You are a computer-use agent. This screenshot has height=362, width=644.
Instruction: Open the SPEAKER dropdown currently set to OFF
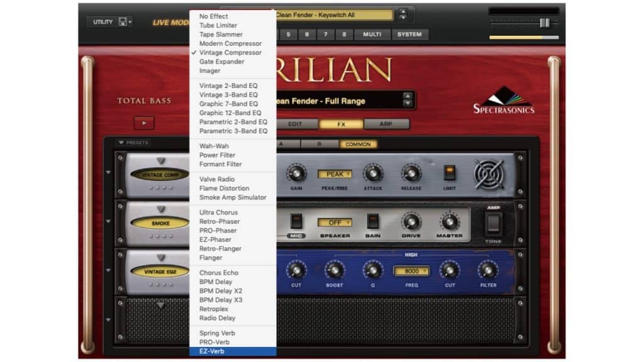pos(335,222)
